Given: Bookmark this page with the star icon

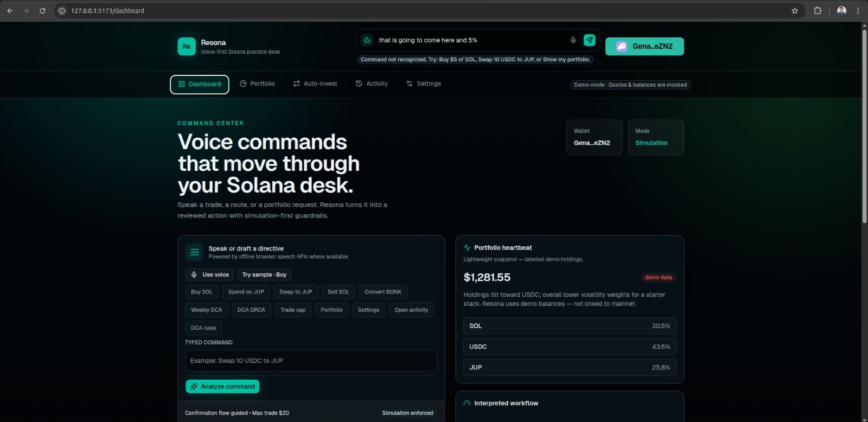Looking at the screenshot, I should click(795, 11).
